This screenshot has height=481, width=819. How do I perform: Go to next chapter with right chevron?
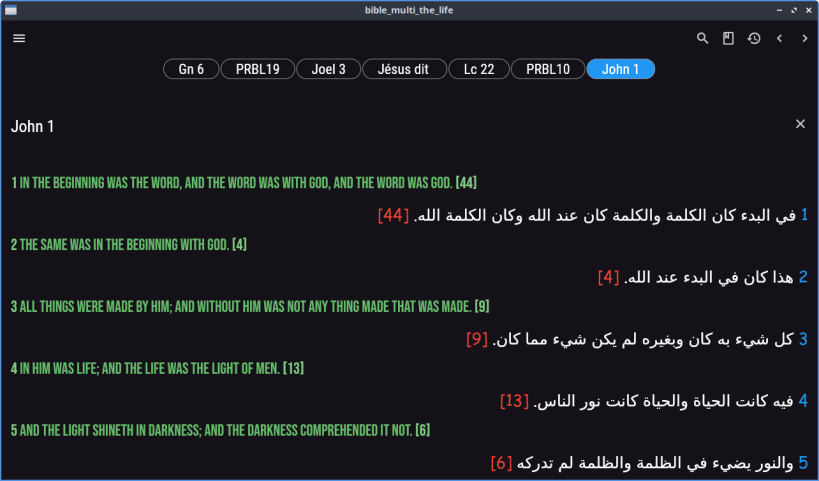click(x=804, y=38)
